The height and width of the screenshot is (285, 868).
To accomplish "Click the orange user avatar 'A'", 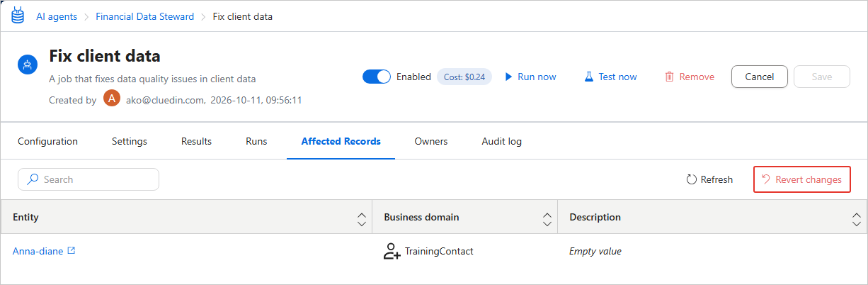I will pyautogui.click(x=112, y=99).
